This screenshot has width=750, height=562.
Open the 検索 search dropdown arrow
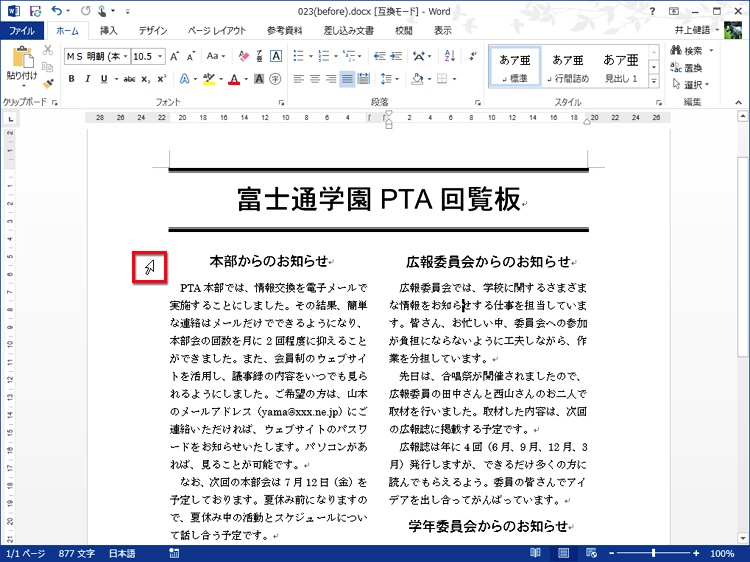[x=711, y=50]
